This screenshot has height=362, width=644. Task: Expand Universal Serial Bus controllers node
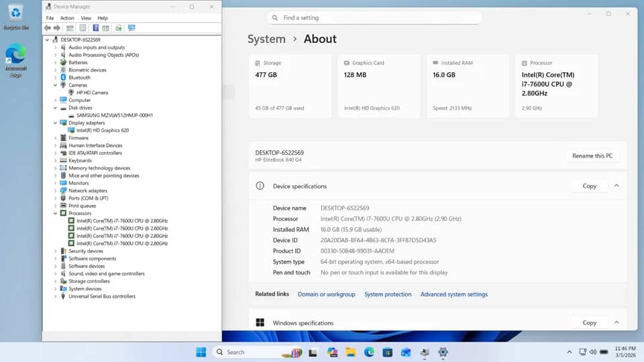(x=56, y=296)
